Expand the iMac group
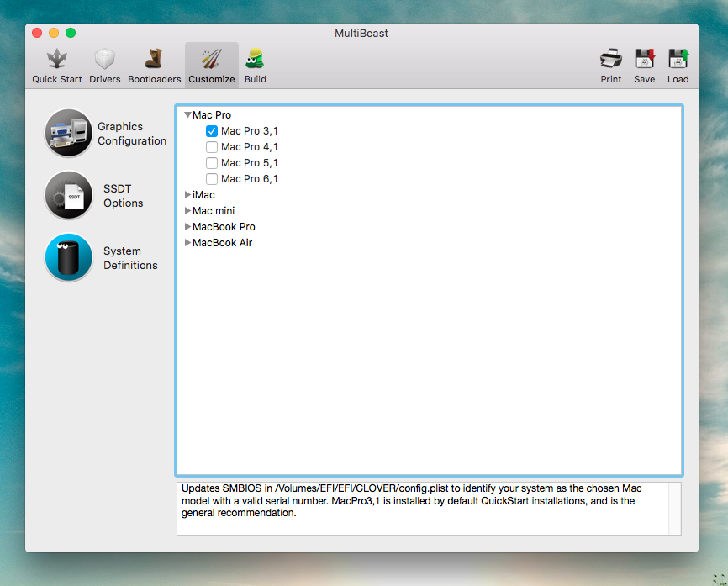 (187, 195)
